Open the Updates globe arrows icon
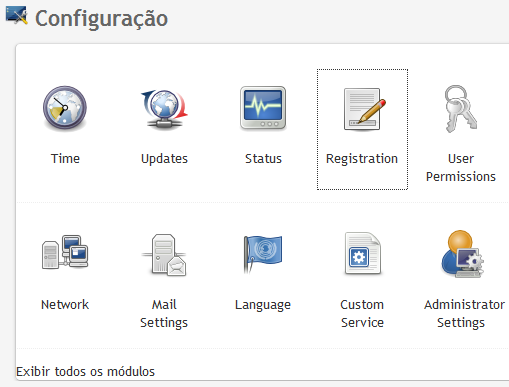The width and height of the screenshot is (509, 387). coord(164,108)
